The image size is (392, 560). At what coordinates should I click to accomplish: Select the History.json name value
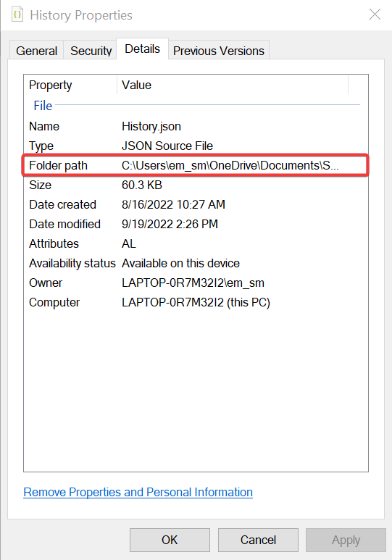151,127
